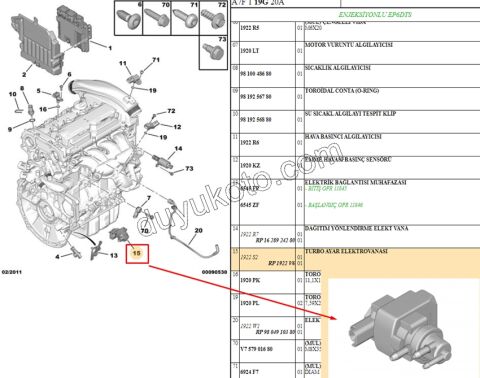480x378 pixels.
Task: Click the ENJEKSIYONLU EP6DTS heading
Action: tap(375, 14)
